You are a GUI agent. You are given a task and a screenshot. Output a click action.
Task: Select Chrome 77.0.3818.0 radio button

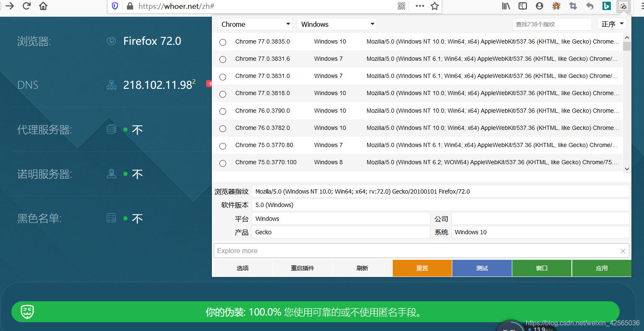tap(223, 94)
